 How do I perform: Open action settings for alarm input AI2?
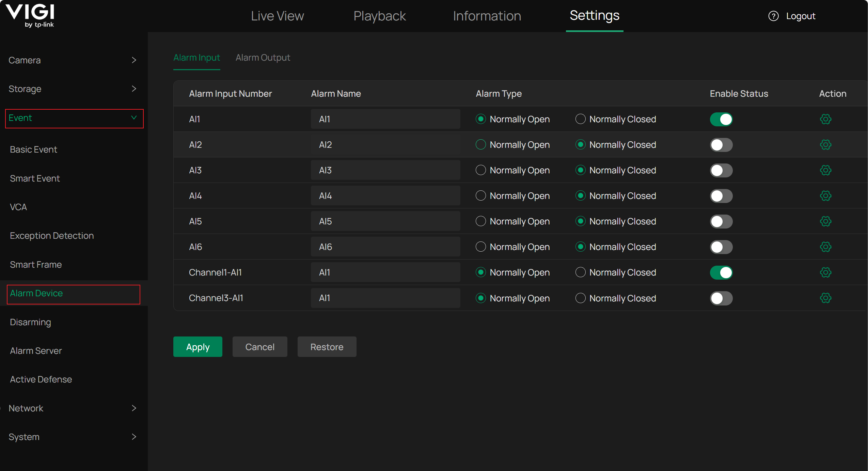[826, 144]
